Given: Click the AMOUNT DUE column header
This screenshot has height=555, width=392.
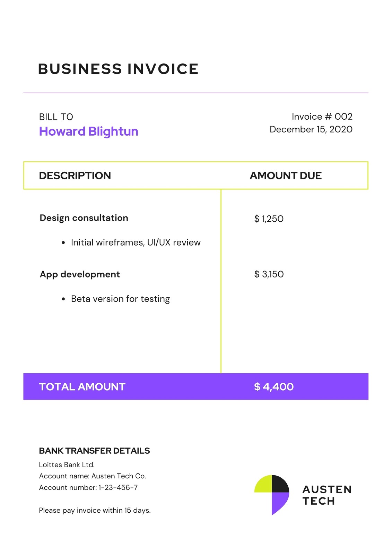Looking at the screenshot, I should click(286, 176).
